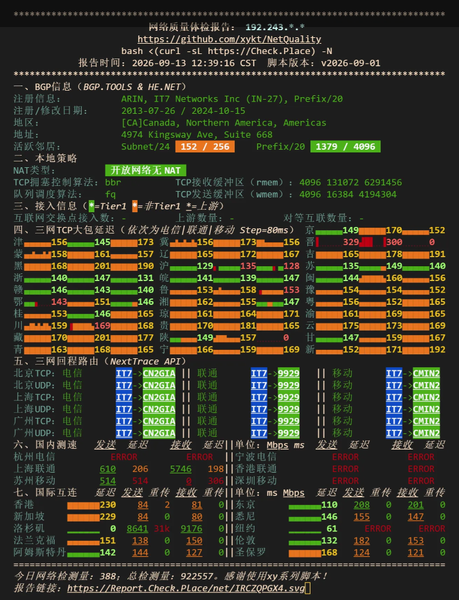Click the 移动 IT7 tag in 上海TCP row
Image resolution: width=459 pixels, height=600 pixels.
394,397
